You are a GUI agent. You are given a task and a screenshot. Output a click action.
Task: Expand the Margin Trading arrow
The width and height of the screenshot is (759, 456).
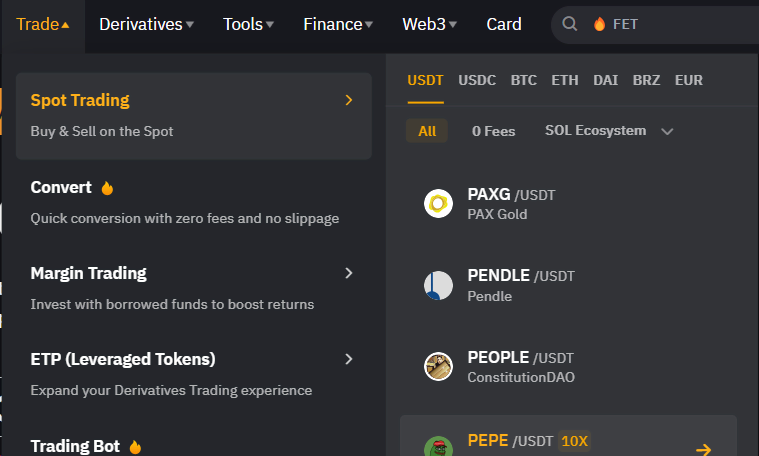click(x=349, y=273)
